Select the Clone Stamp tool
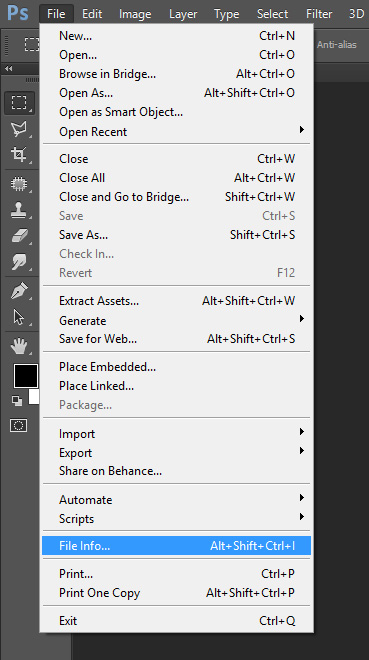The height and width of the screenshot is (660, 369). [19, 210]
